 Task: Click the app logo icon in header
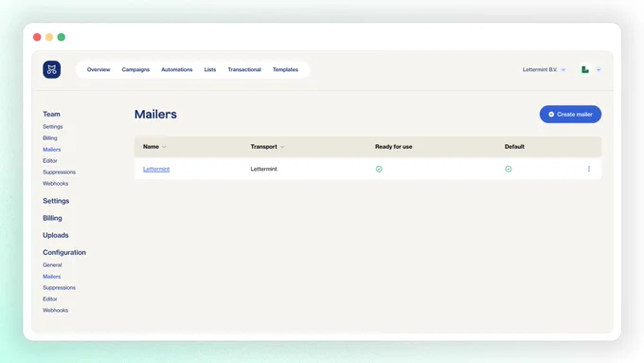[52, 69]
